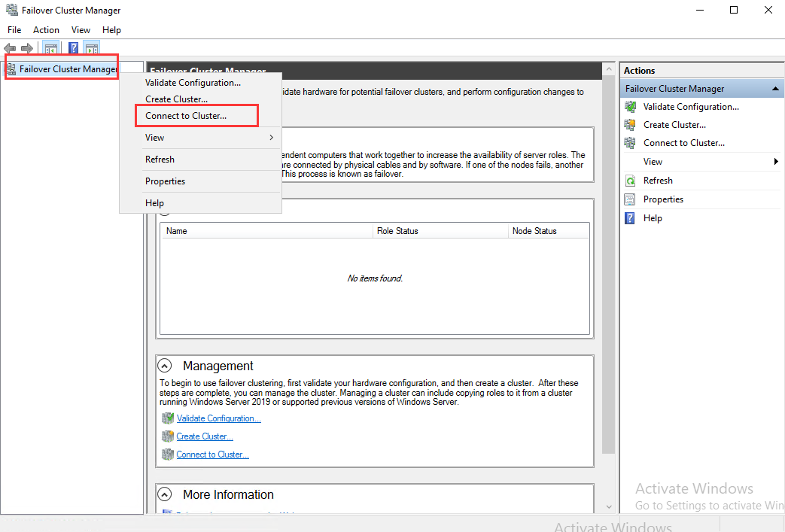This screenshot has height=532, width=785.
Task: Click the Connect to Cluster icon under Management
Action: click(x=168, y=454)
